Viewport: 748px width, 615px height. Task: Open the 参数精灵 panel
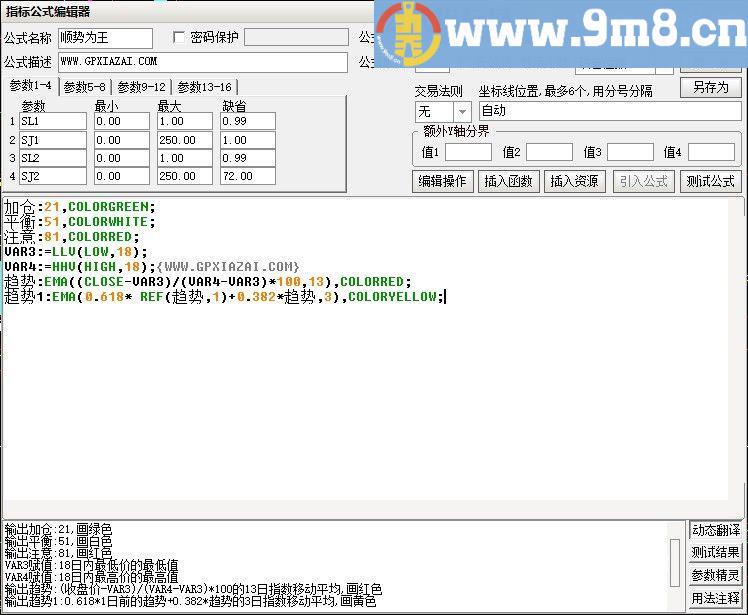(716, 576)
